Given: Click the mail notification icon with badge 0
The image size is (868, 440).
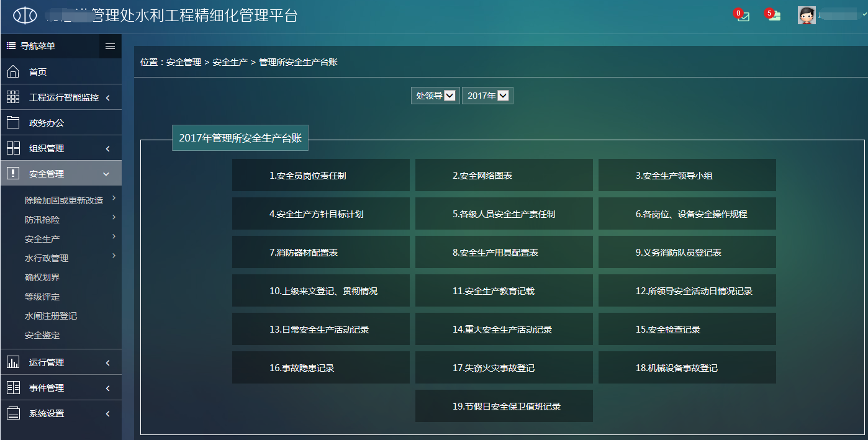Looking at the screenshot, I should tap(743, 16).
